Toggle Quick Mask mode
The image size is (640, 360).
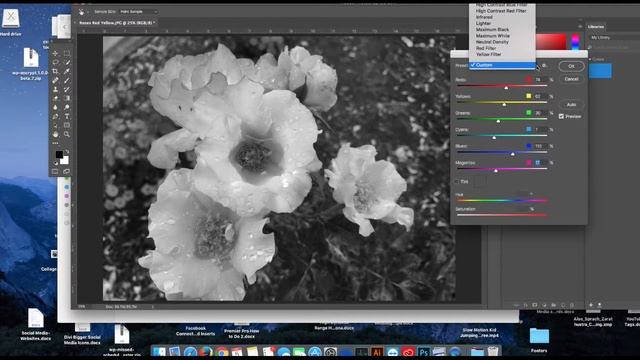coord(55,172)
